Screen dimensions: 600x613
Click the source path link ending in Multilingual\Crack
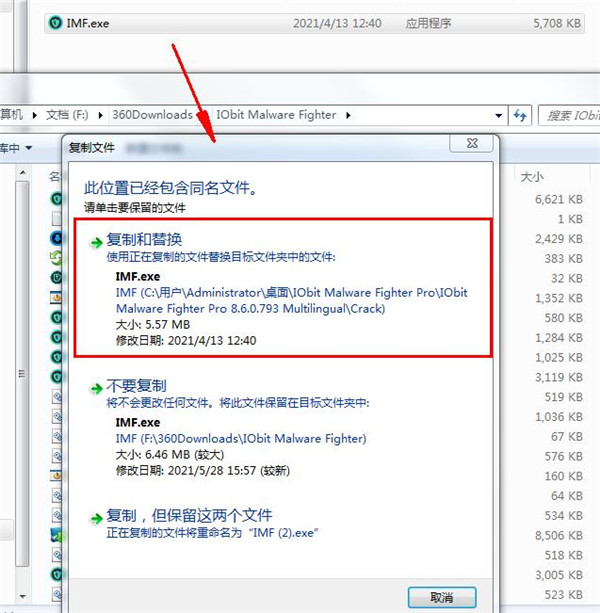pyautogui.click(x=291, y=301)
